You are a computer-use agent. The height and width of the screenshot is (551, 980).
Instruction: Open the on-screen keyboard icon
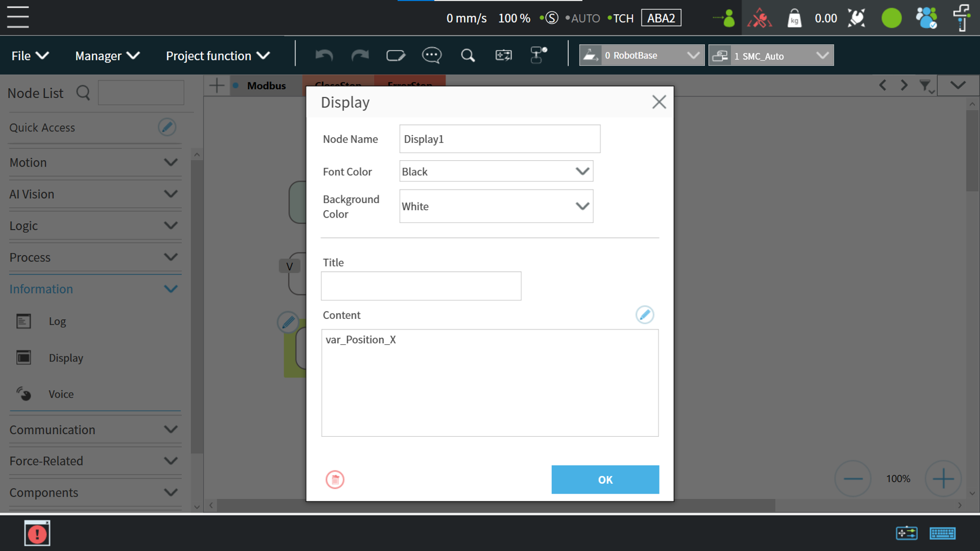coord(942,533)
